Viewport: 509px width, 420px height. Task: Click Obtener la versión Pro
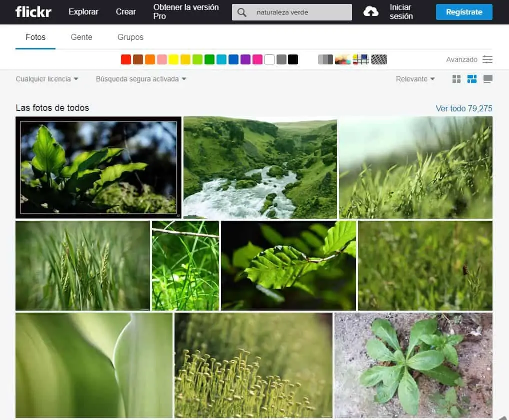186,11
